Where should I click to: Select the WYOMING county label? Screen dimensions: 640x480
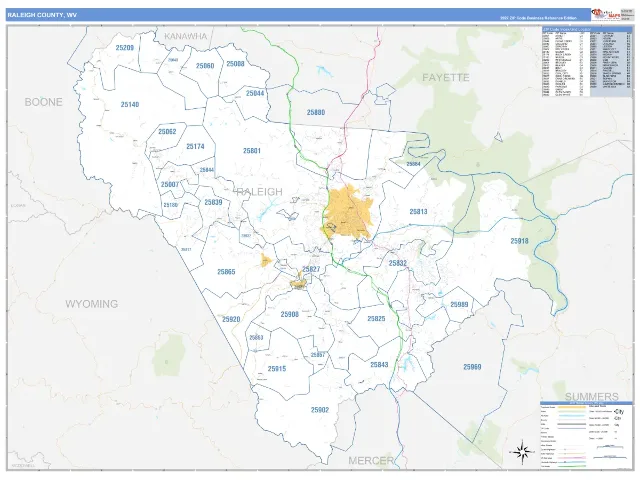pos(92,304)
